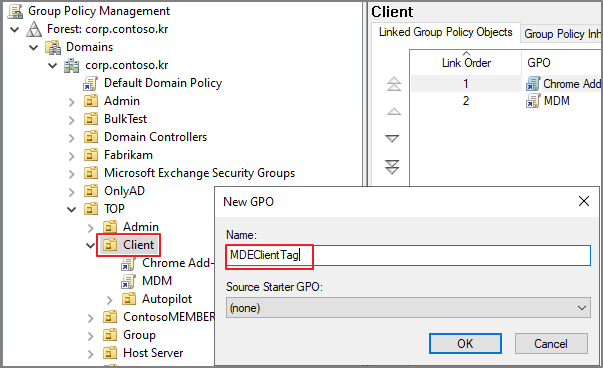This screenshot has width=603, height=368.
Task: Move link to top with double up arrow
Action: 393,84
